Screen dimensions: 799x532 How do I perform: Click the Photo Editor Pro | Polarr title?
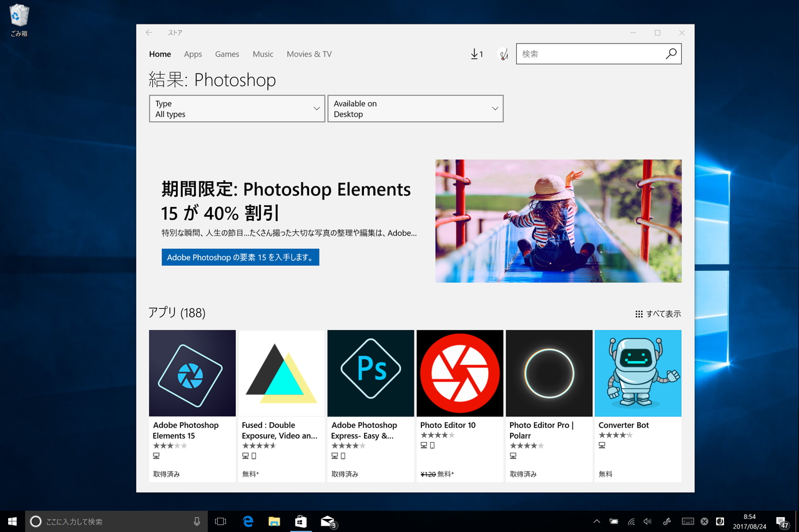[542, 430]
